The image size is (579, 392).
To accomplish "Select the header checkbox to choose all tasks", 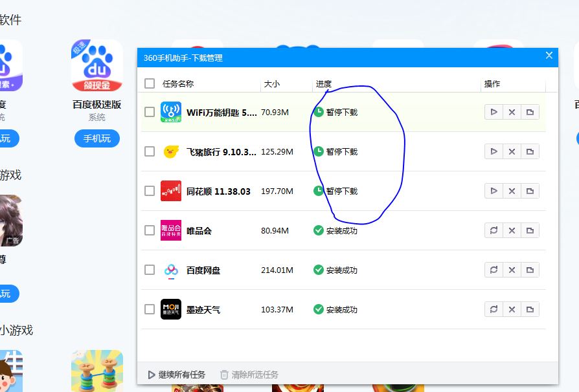I will (x=149, y=83).
